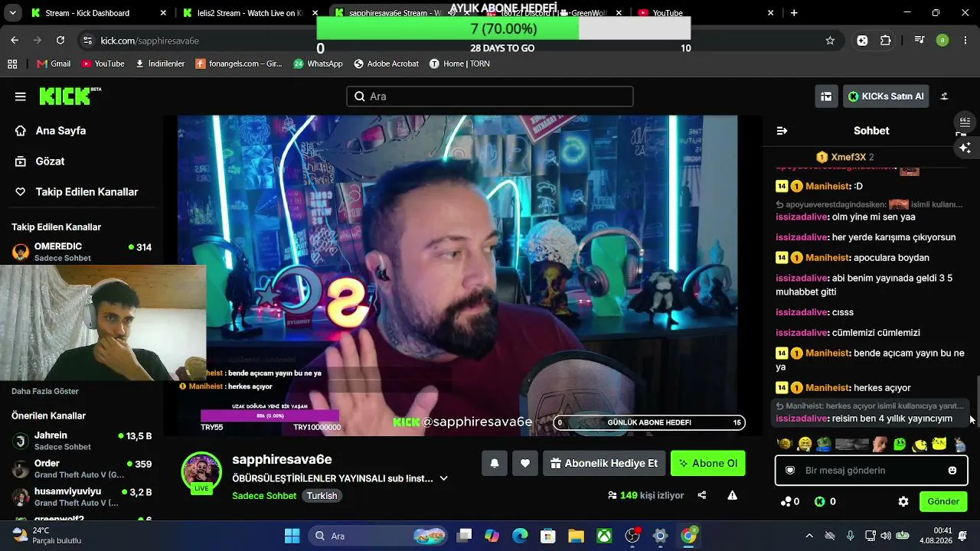The height and width of the screenshot is (551, 980).
Task: Focus the Kick search field Ara
Action: 490,96
